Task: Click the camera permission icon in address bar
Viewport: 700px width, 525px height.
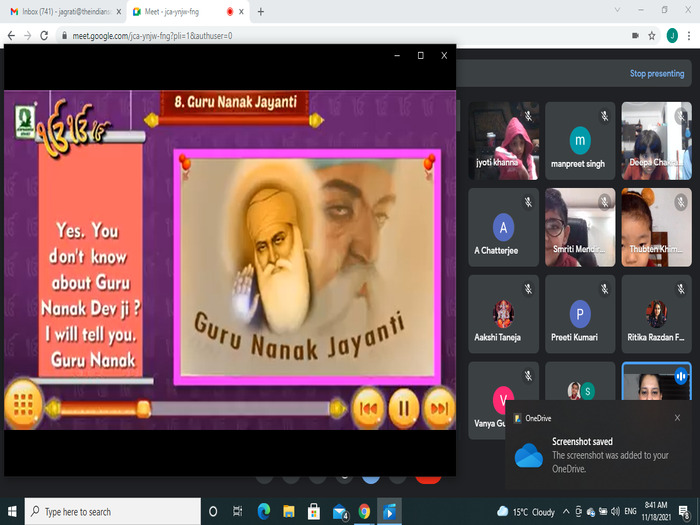Action: [635, 36]
